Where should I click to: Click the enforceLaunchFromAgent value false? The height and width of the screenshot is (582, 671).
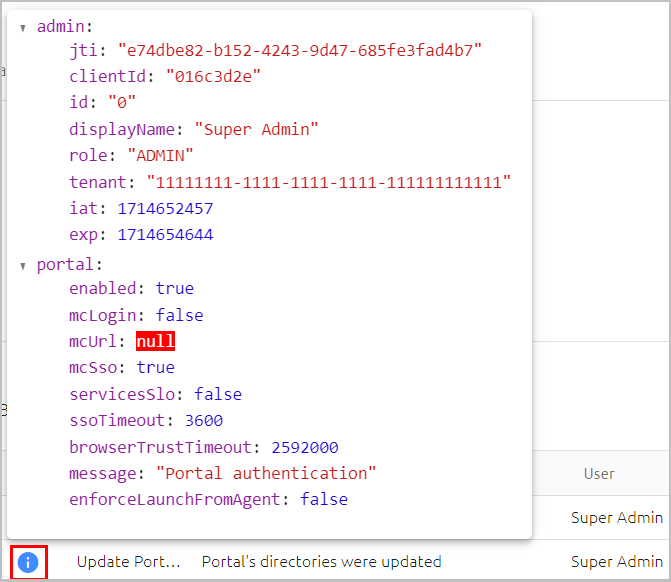click(324, 499)
